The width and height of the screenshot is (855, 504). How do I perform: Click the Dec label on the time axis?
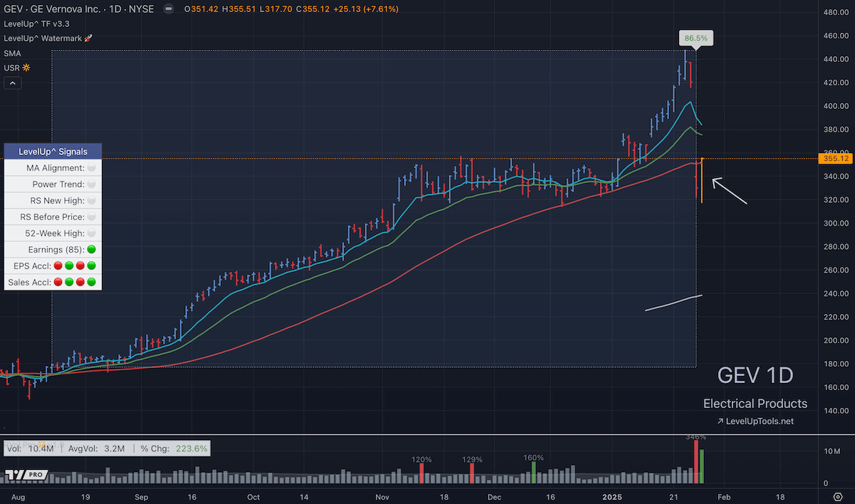[494, 497]
